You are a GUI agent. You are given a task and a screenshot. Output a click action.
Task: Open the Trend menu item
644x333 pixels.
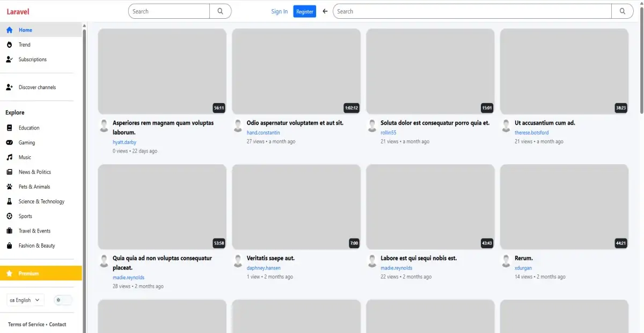pos(41,45)
